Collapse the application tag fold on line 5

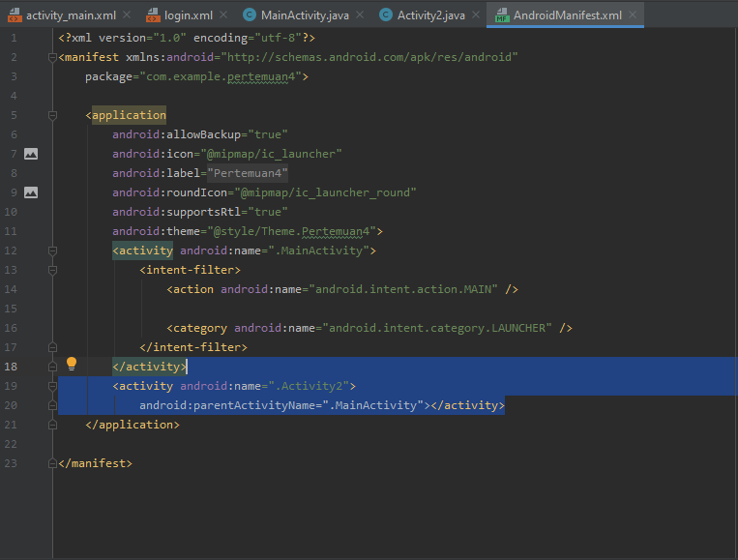tap(52, 115)
